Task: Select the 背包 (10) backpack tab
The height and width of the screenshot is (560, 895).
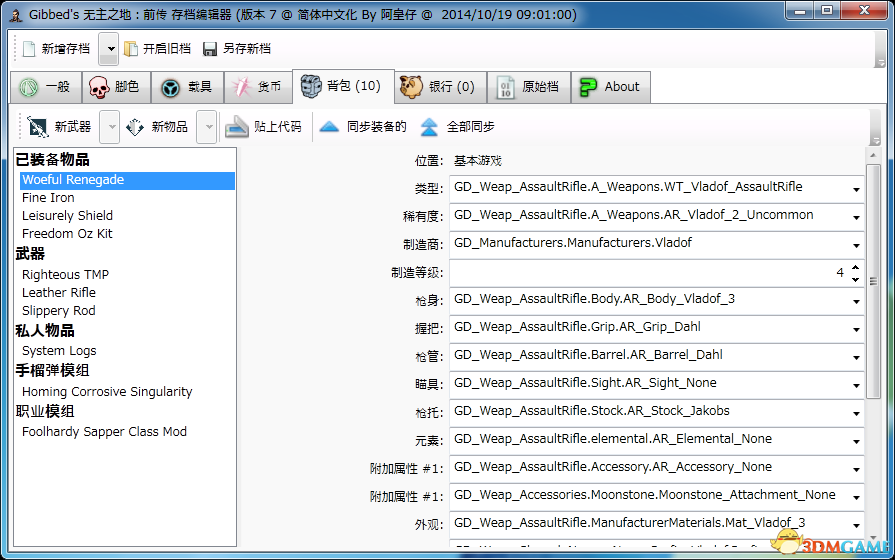Action: pyautogui.click(x=342, y=86)
